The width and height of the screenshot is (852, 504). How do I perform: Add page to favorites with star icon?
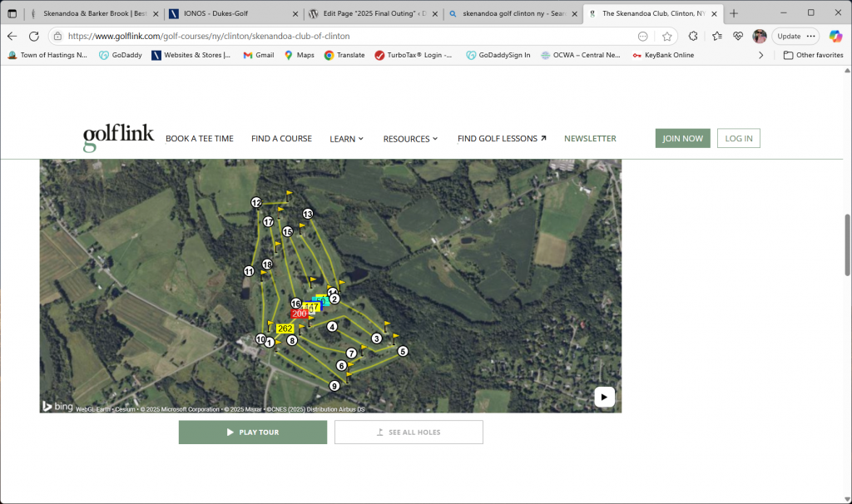(x=666, y=37)
